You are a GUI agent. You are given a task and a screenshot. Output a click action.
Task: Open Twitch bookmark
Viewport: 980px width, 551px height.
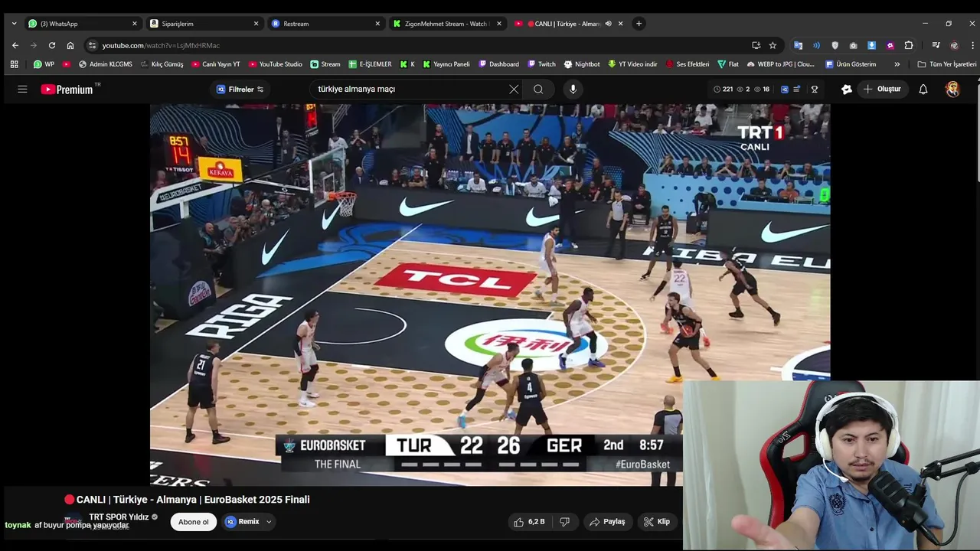tap(541, 64)
